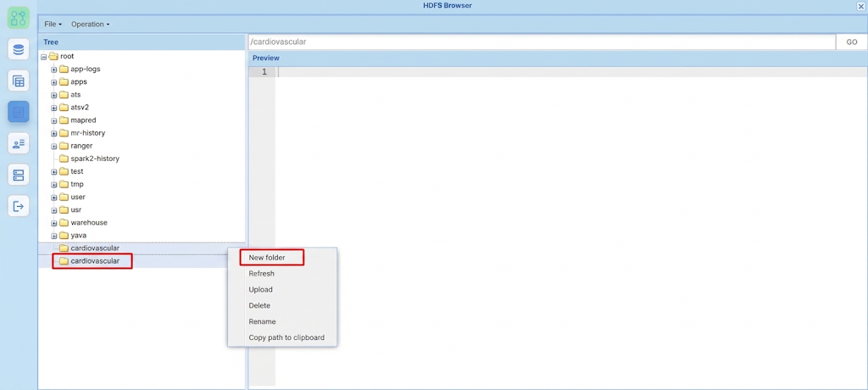This screenshot has width=868, height=390.
Task: Select the highlighted HDFS browser sidebar icon
Action: click(x=19, y=112)
